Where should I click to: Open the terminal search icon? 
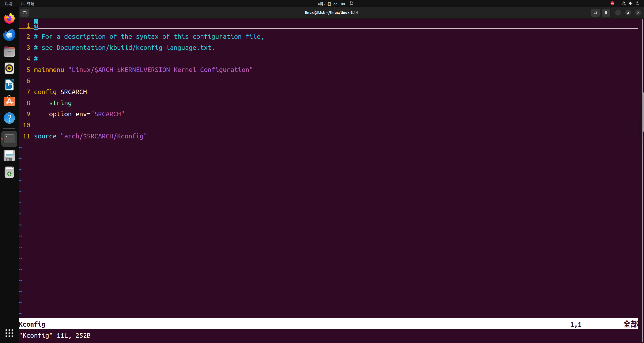pyautogui.click(x=595, y=13)
